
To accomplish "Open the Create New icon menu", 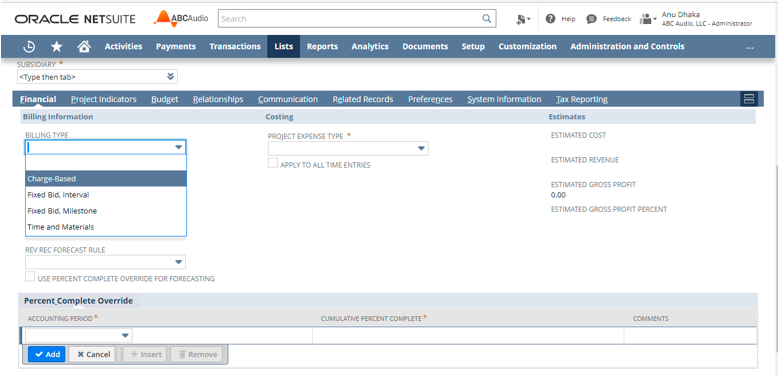I will [x=522, y=19].
